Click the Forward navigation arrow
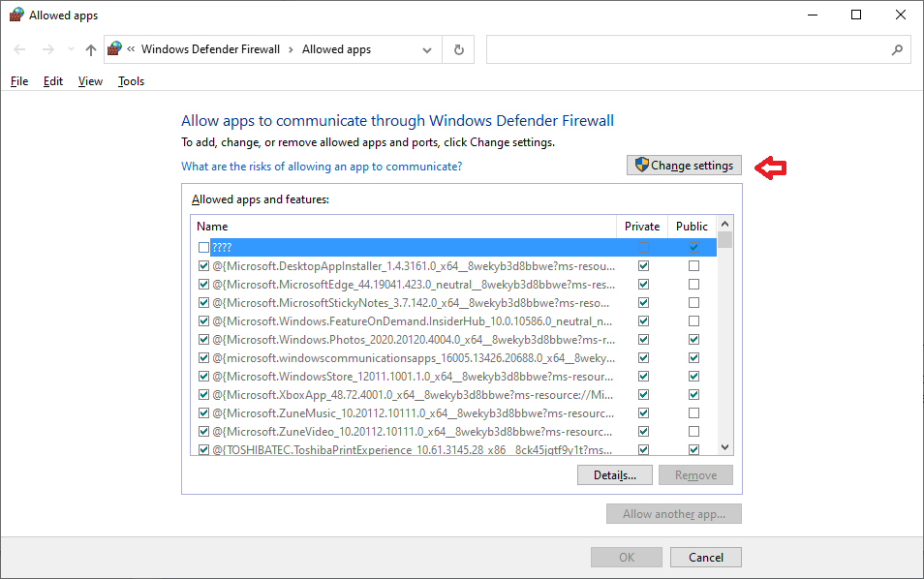Image resolution: width=924 pixels, height=579 pixels. tap(48, 49)
